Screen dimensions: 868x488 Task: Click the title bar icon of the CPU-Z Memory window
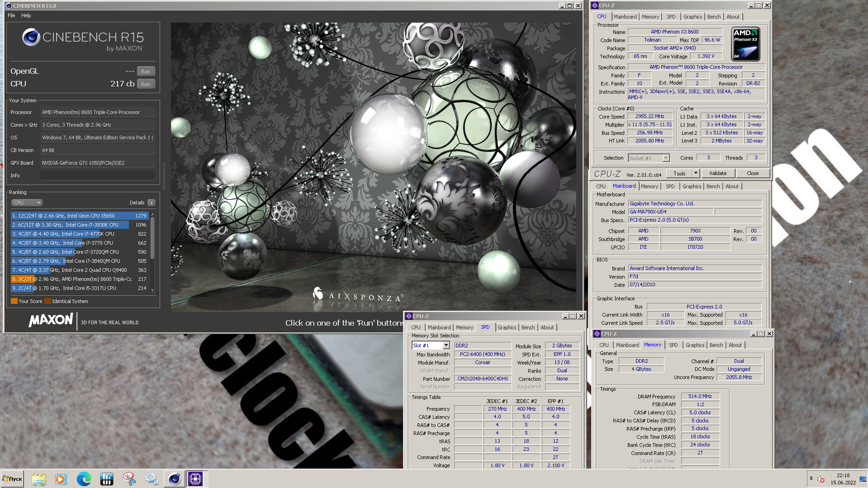pos(597,334)
